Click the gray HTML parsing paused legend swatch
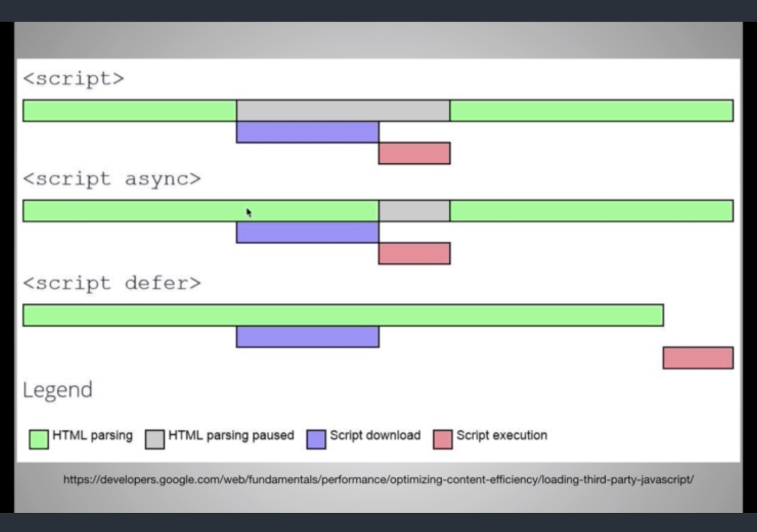The height and width of the screenshot is (532, 757). click(x=155, y=439)
